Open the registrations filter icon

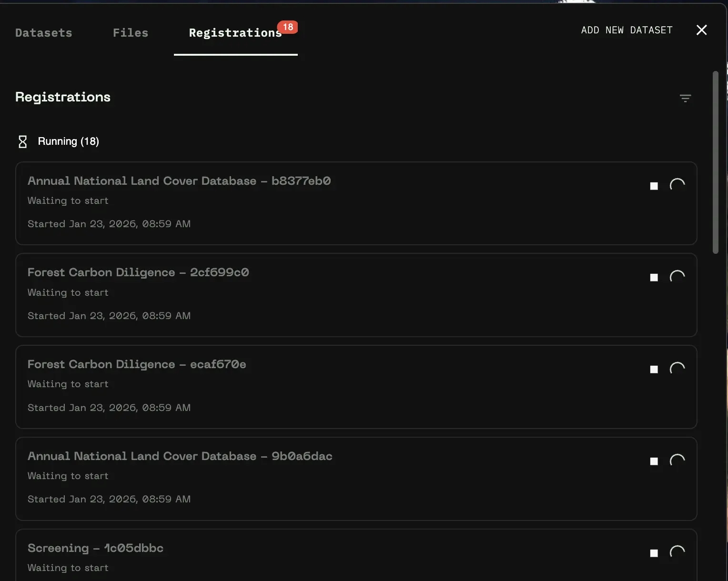coord(685,98)
